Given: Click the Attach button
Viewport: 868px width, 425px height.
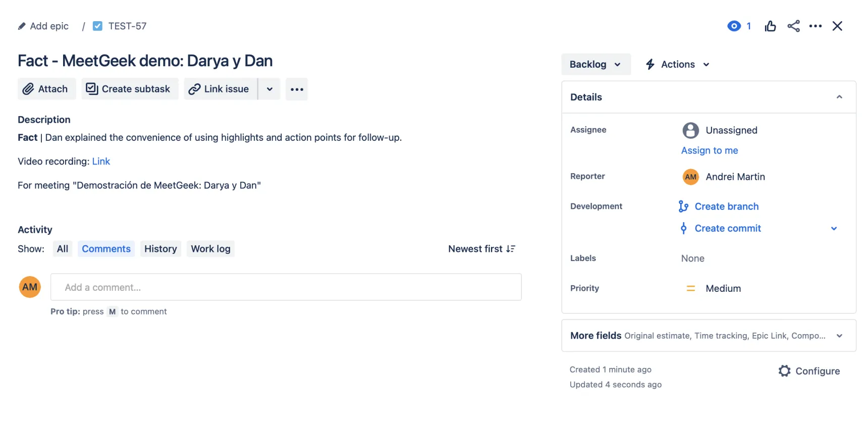Looking at the screenshot, I should pos(47,89).
